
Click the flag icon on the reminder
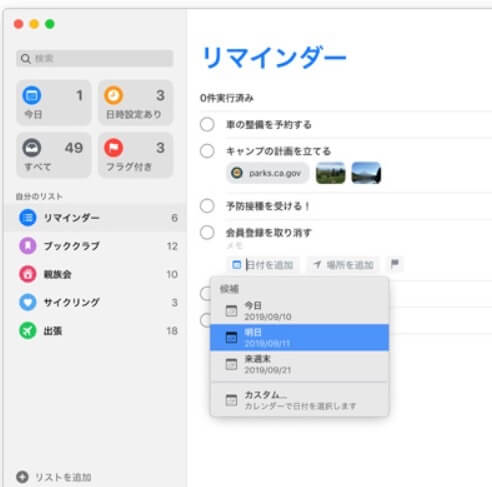click(395, 264)
